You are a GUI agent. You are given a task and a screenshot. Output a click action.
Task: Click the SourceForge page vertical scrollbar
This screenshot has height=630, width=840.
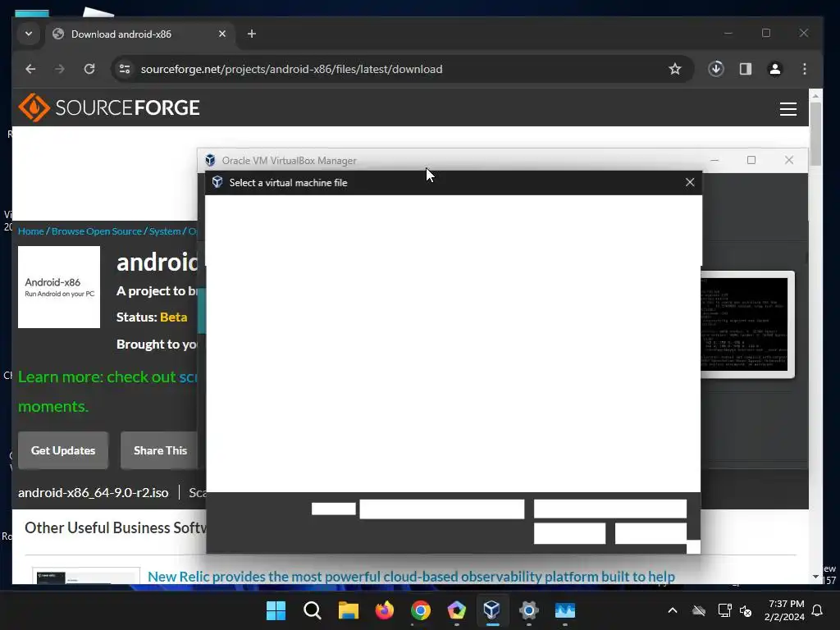[815, 134]
